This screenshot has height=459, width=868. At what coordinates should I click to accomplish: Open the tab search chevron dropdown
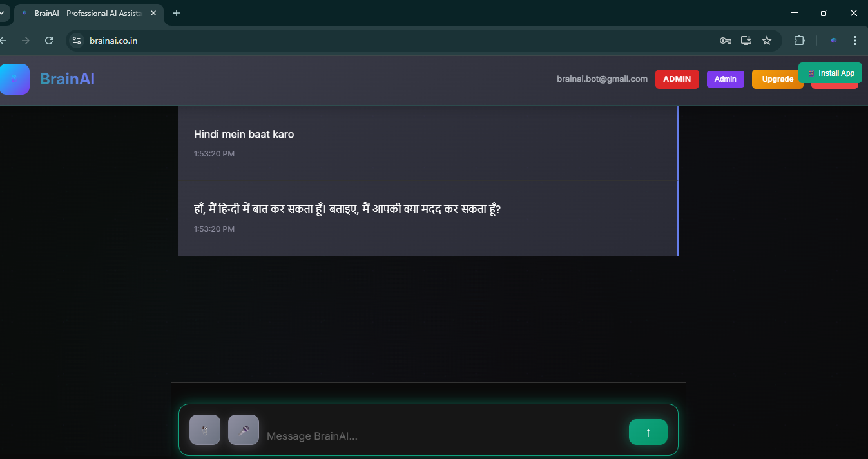pos(3,13)
